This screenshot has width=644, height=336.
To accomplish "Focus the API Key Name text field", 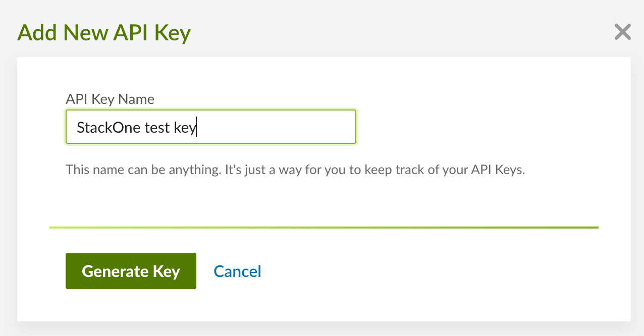I will (211, 127).
